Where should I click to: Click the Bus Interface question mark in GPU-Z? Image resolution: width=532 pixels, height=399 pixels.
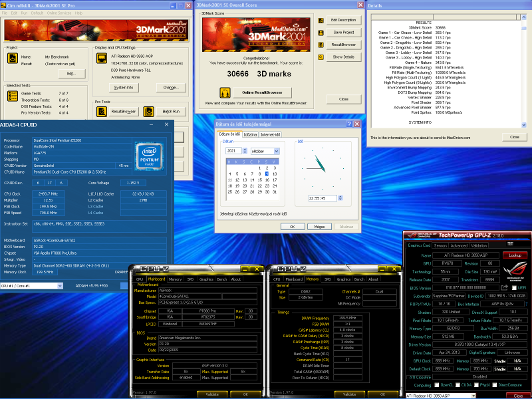click(x=526, y=304)
